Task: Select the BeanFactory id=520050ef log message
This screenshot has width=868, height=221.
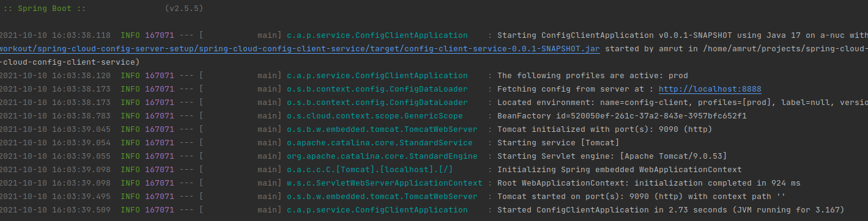Action: coord(621,116)
